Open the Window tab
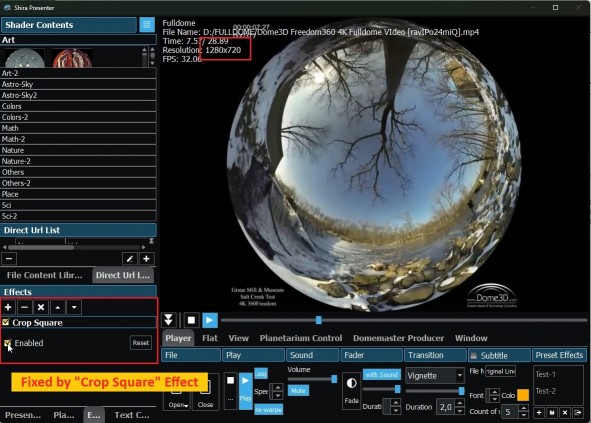The image size is (591, 423). 471,338
